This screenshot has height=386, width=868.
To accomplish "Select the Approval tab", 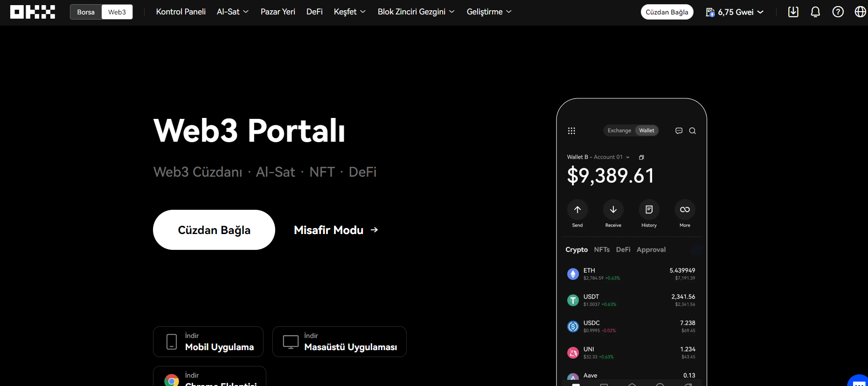I will click(651, 249).
